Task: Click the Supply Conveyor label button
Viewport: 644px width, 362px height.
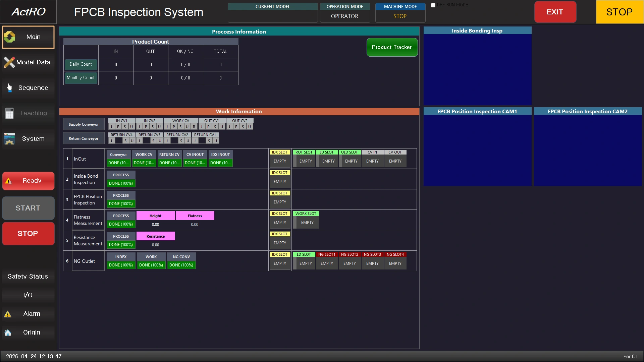Action: [x=84, y=124]
